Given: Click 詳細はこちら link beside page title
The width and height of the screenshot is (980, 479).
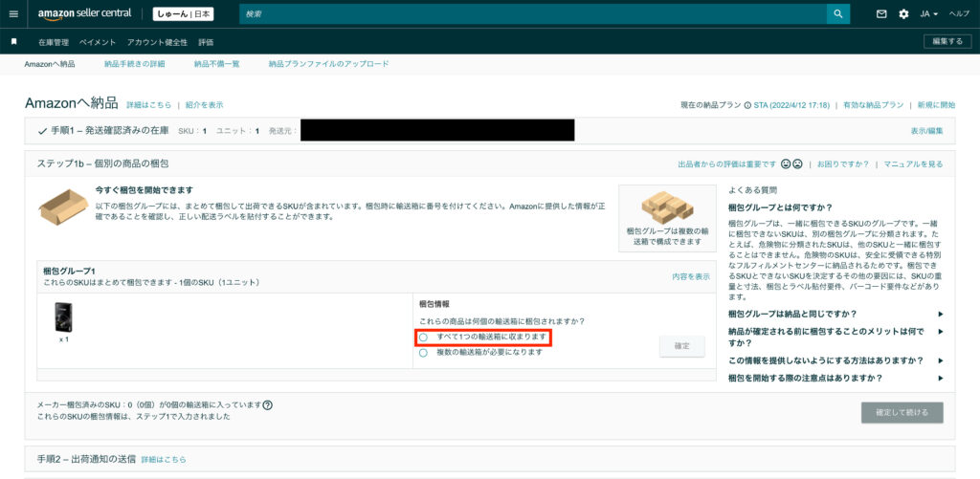Looking at the screenshot, I should click(x=148, y=105).
